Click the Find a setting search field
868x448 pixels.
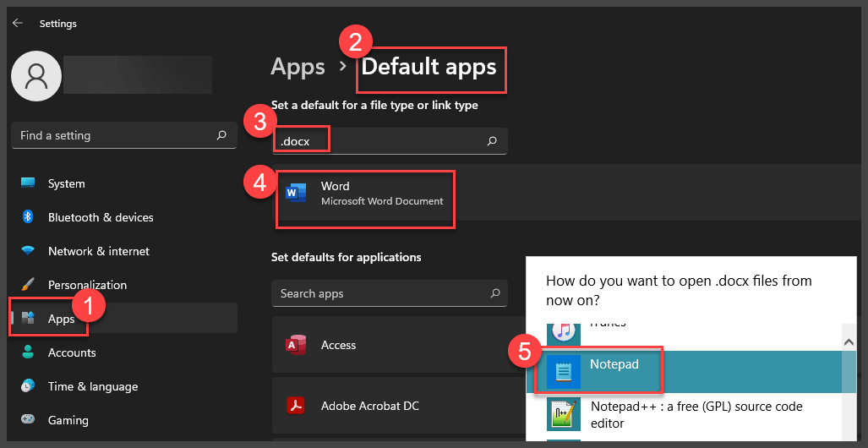point(124,136)
